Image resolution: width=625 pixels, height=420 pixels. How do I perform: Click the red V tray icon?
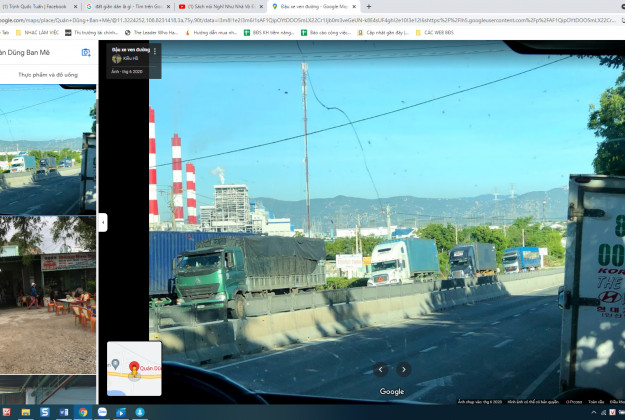coord(612,412)
